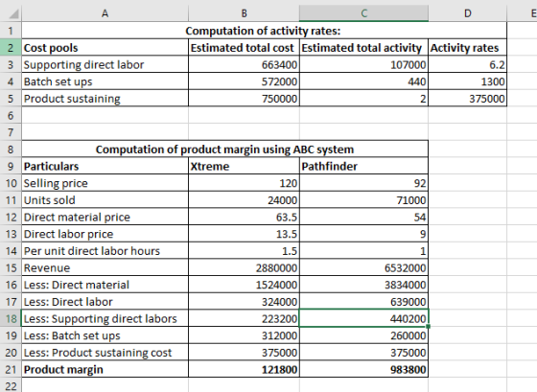Image resolution: width=537 pixels, height=392 pixels.
Task: Select the cell with value 750000
Action: click(x=244, y=99)
